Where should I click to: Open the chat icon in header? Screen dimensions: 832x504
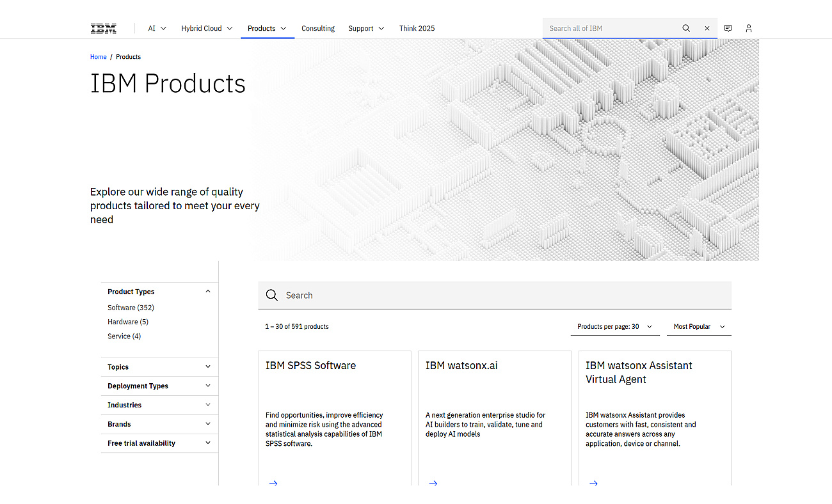click(x=728, y=28)
